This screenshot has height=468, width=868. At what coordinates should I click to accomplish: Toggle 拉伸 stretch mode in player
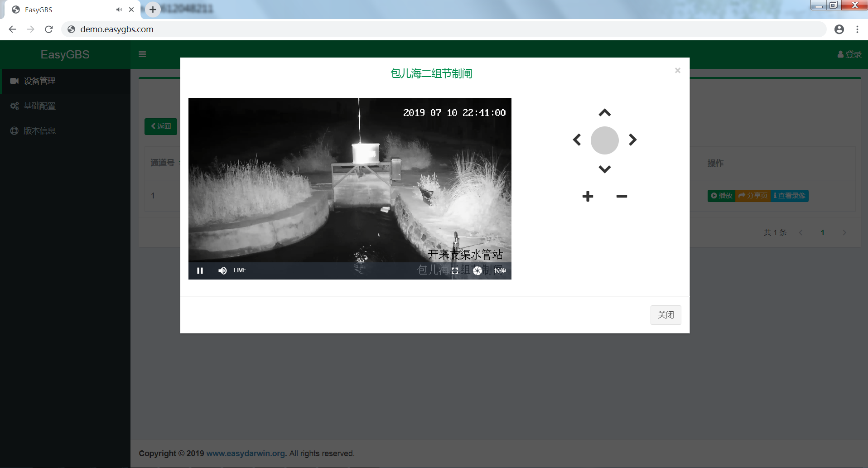coord(500,270)
